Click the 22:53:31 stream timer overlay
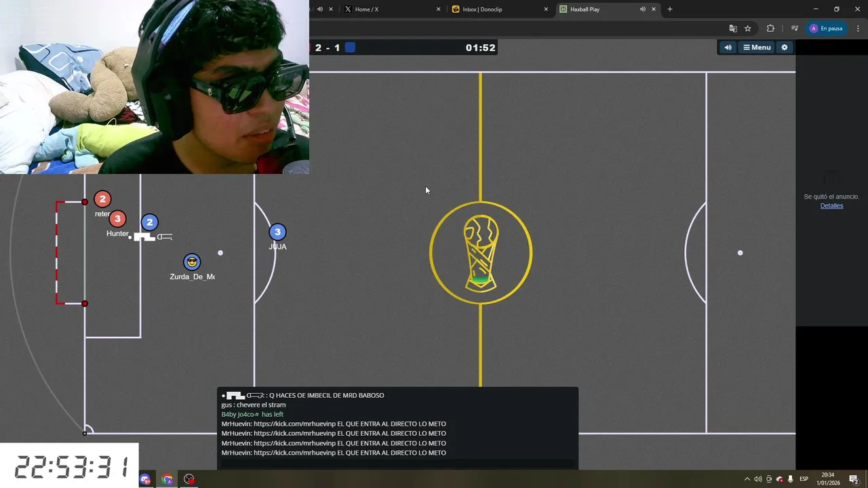868x488 pixels. click(x=70, y=467)
